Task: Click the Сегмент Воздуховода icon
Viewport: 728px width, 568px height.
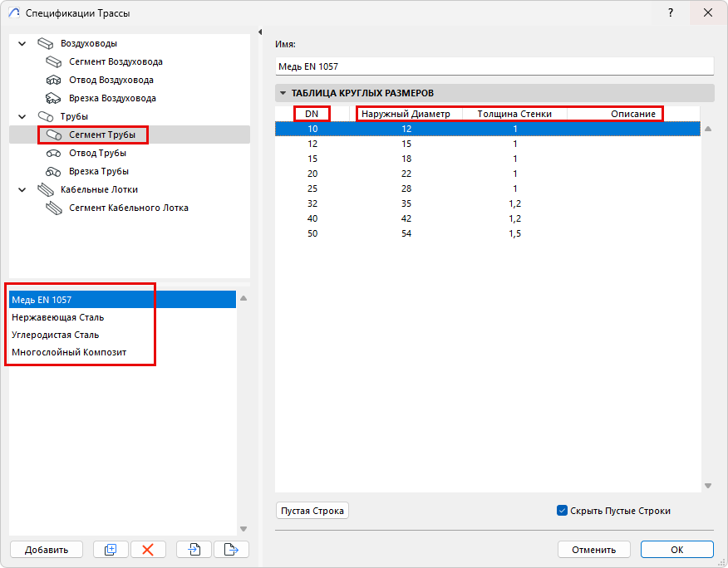Action: click(54, 61)
